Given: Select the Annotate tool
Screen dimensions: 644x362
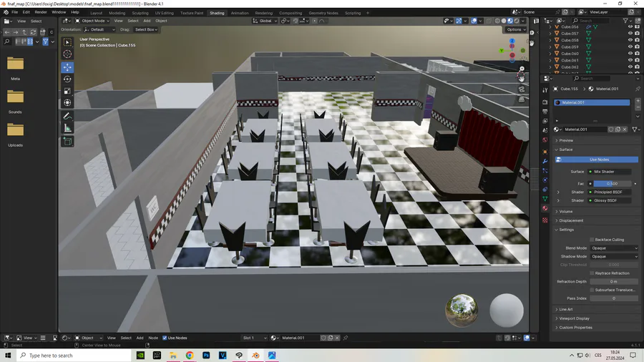Looking at the screenshot, I should (67, 116).
